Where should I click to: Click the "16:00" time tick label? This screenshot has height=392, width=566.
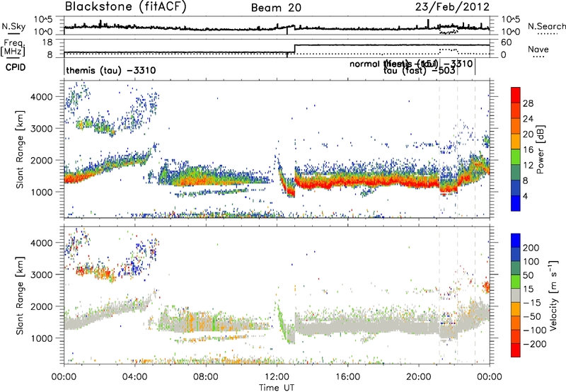pos(347,377)
